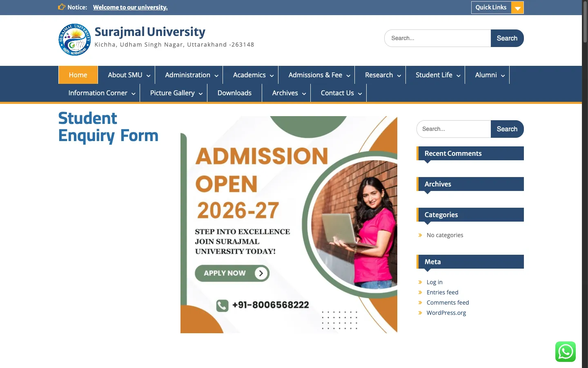Go to the Home menu item
The height and width of the screenshot is (368, 588).
pos(78,75)
